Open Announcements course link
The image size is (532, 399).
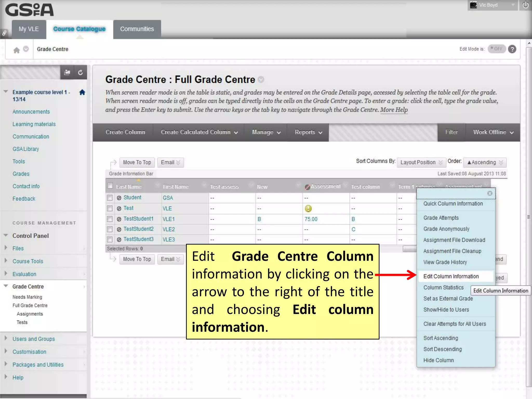click(x=31, y=112)
